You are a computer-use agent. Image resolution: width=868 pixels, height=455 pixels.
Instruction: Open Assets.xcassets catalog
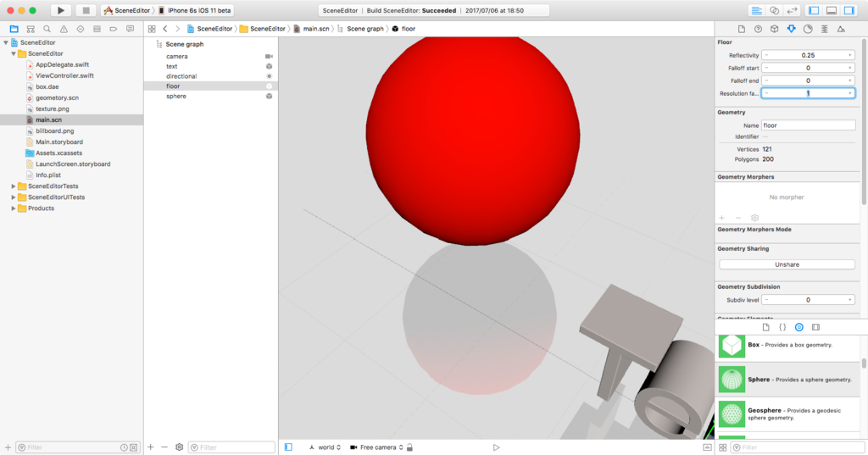click(x=58, y=153)
